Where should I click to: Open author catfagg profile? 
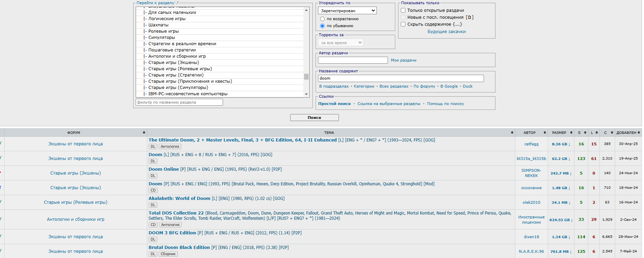(531, 144)
